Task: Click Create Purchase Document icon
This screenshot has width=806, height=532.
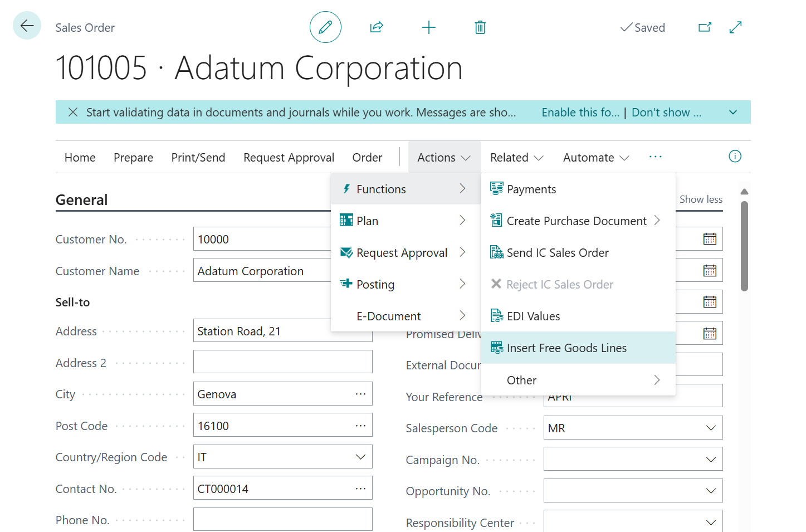Action: pos(496,221)
